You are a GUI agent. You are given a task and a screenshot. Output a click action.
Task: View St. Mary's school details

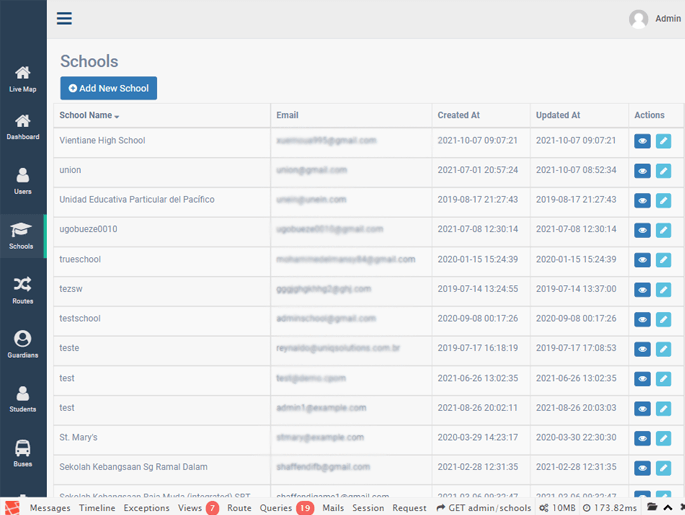point(642,438)
